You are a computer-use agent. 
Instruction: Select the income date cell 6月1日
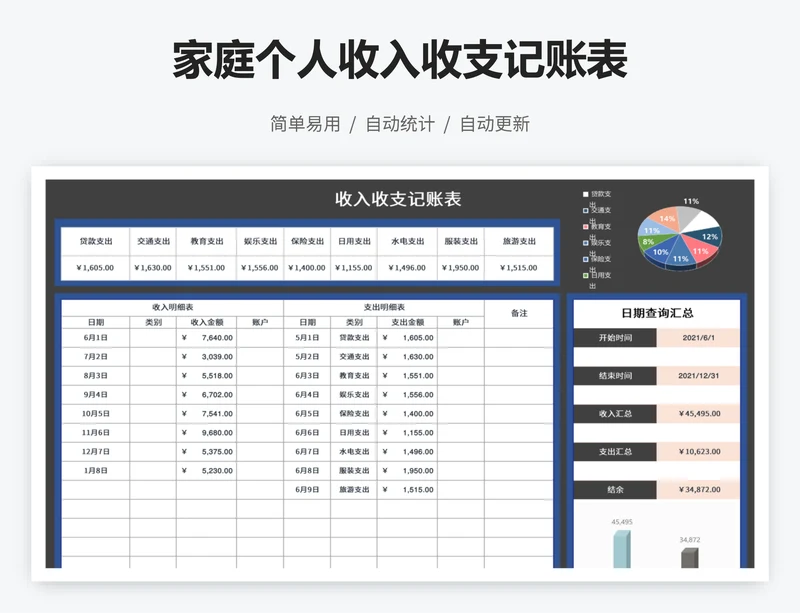pos(95,338)
